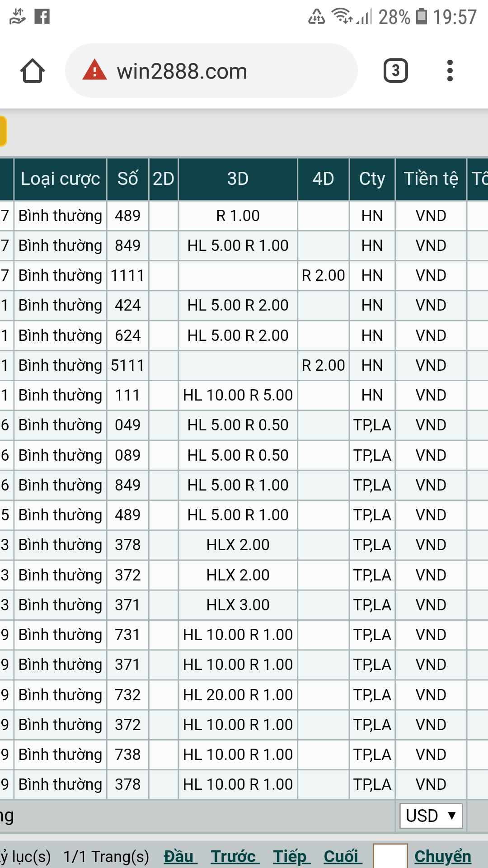
Task: Select the row with number 5111
Action: (x=128, y=365)
